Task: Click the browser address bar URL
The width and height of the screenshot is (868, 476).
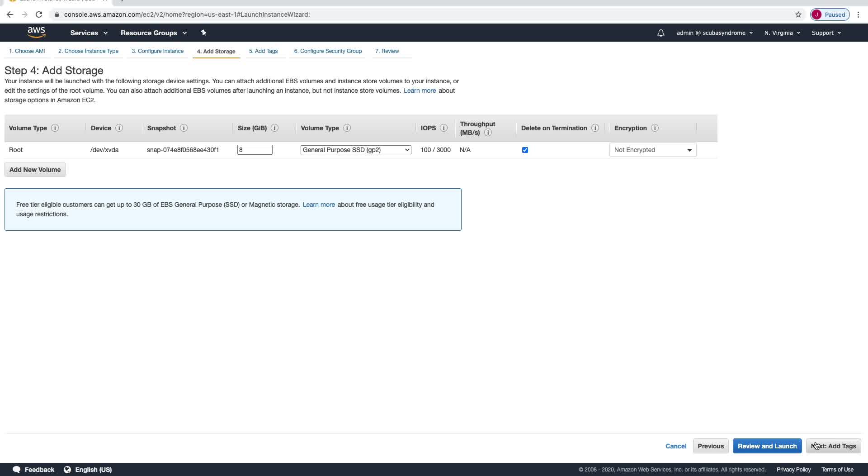Action: point(187,14)
